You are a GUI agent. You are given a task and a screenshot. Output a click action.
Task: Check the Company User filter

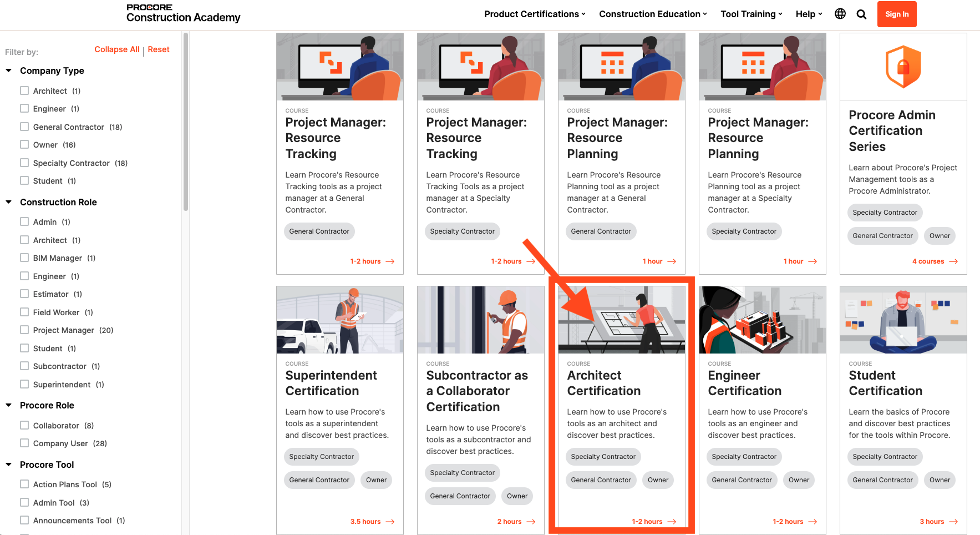24,443
